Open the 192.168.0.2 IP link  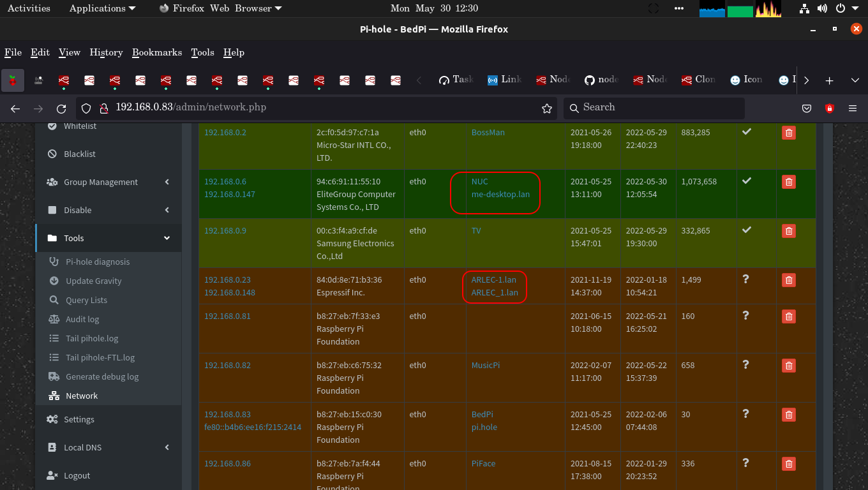(x=225, y=133)
